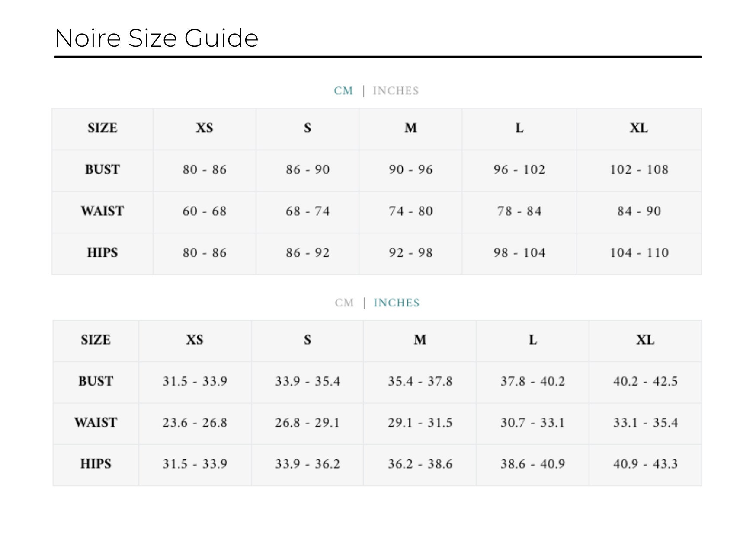Select the greyed INCHES tab above the first table

(396, 91)
